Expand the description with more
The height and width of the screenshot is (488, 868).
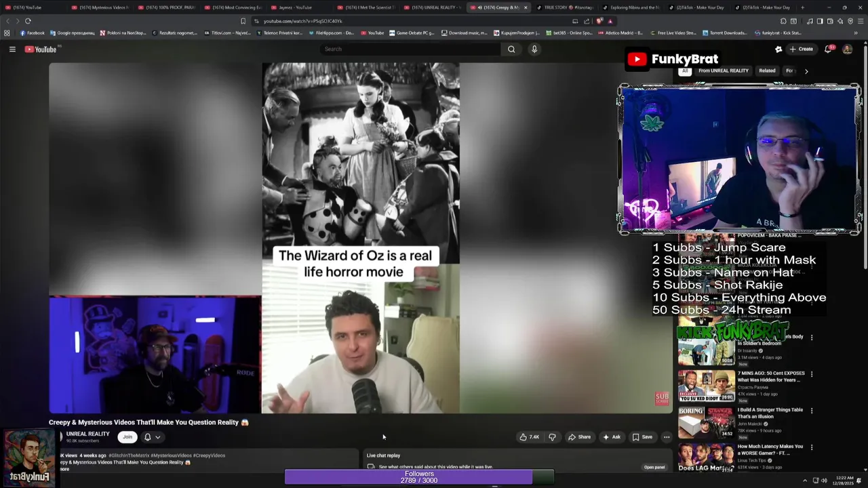click(x=64, y=469)
